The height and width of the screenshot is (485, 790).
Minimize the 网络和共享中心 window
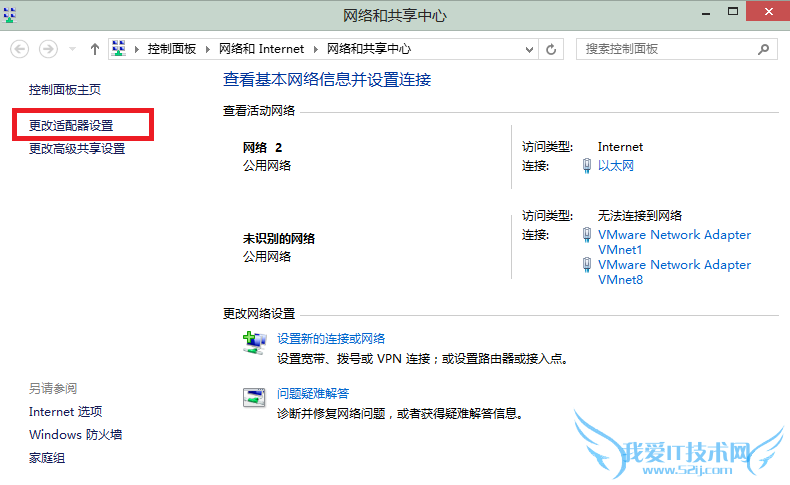[x=706, y=14]
